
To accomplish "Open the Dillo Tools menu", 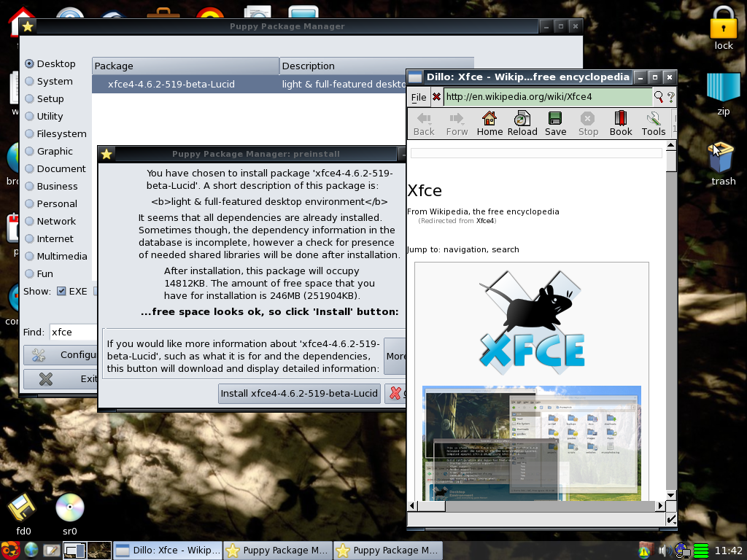I will (653, 123).
